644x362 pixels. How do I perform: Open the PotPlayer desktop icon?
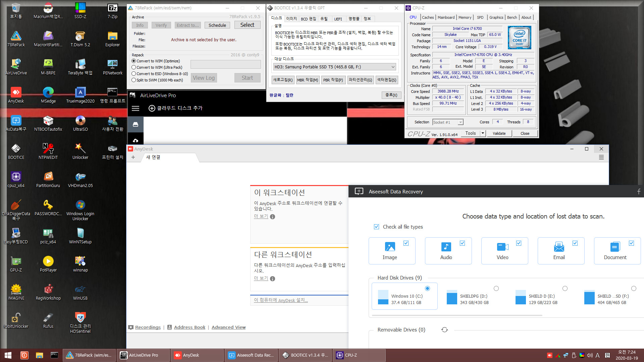pyautogui.click(x=48, y=264)
